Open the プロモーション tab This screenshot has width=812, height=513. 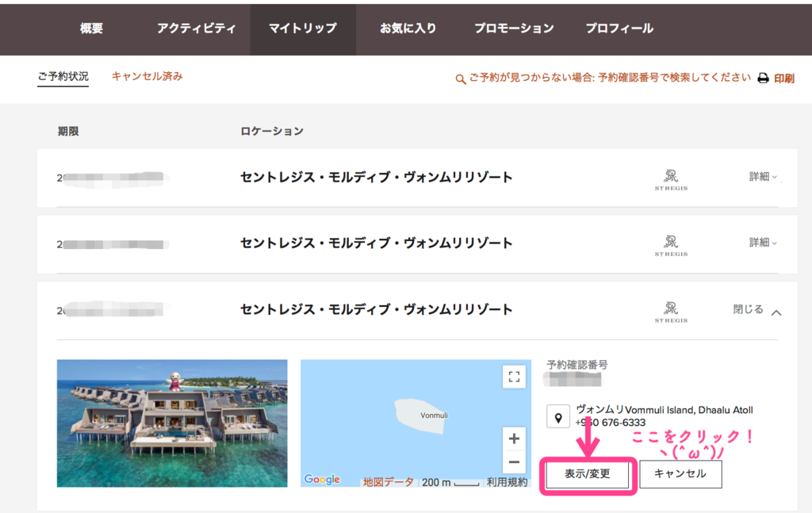coord(514,29)
